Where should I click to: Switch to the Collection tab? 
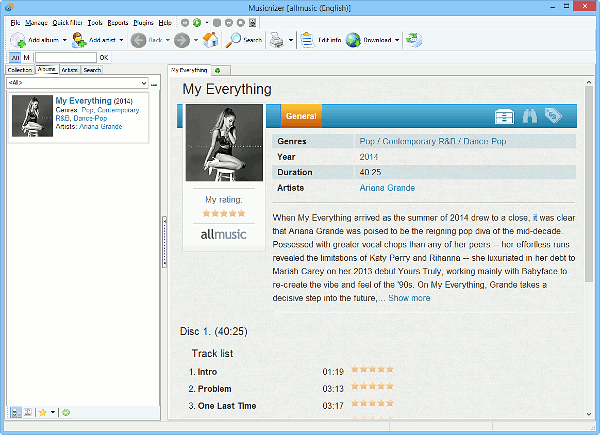(20, 70)
